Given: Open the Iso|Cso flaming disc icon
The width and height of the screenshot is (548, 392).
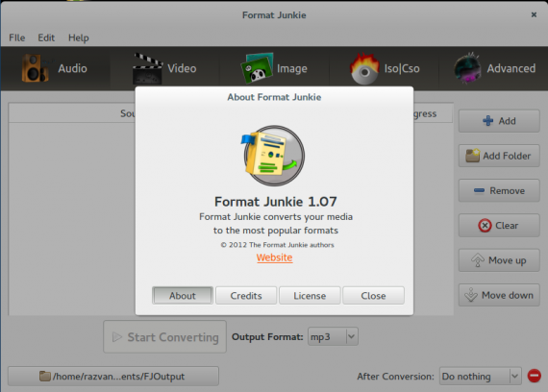Looking at the screenshot, I should click(364, 69).
